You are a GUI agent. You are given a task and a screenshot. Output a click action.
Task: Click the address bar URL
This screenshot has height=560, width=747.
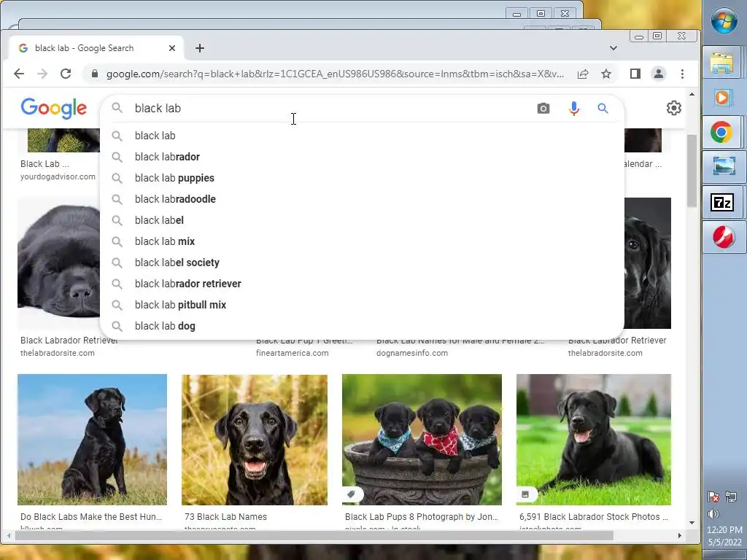tap(335, 74)
